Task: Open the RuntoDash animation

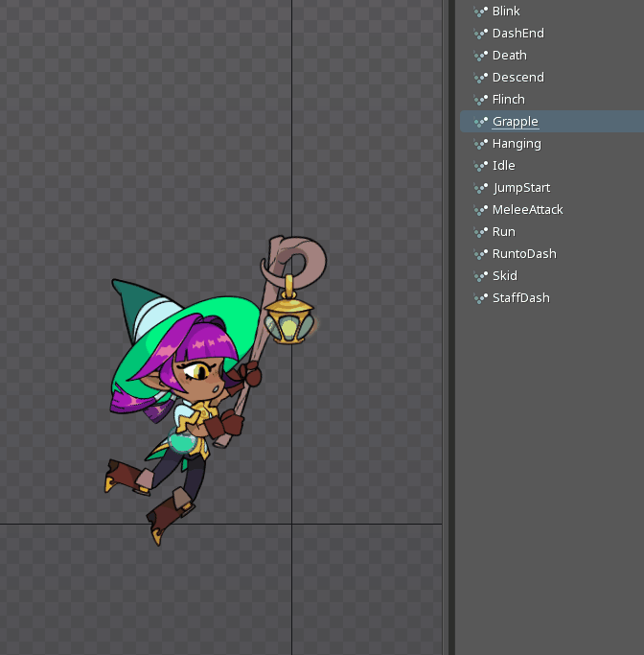Action: coord(523,254)
